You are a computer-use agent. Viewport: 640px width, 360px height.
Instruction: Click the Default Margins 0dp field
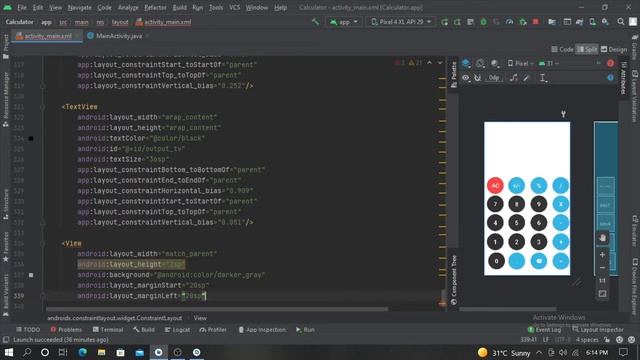point(494,78)
